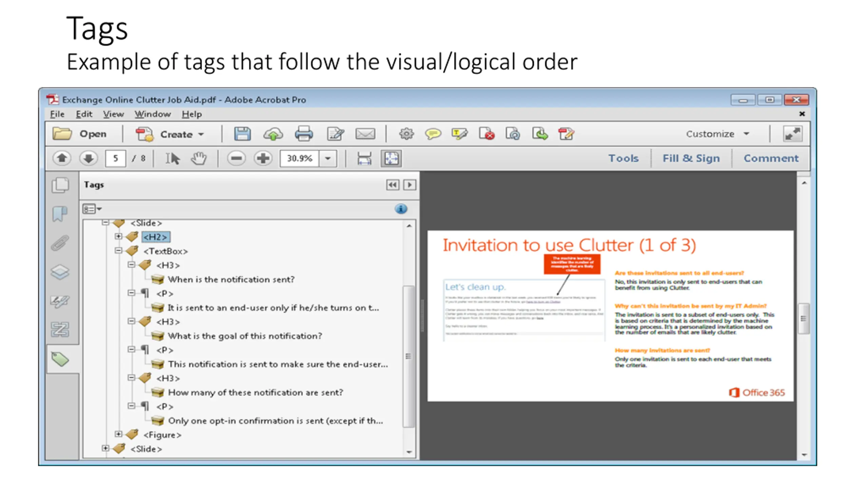This screenshot has width=868, height=488.
Task: Open the File menu
Action: click(x=57, y=114)
